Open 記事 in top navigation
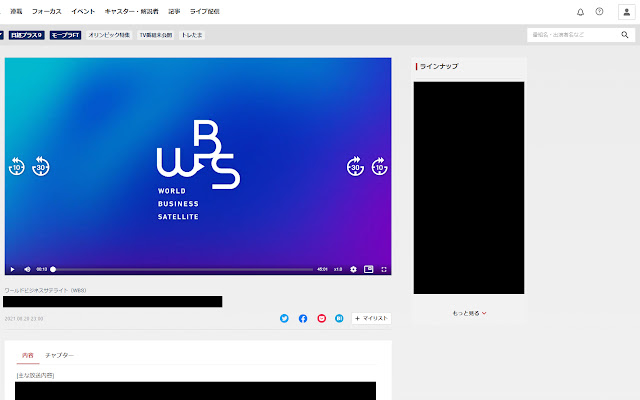This screenshot has width=640, height=400. pyautogui.click(x=174, y=11)
